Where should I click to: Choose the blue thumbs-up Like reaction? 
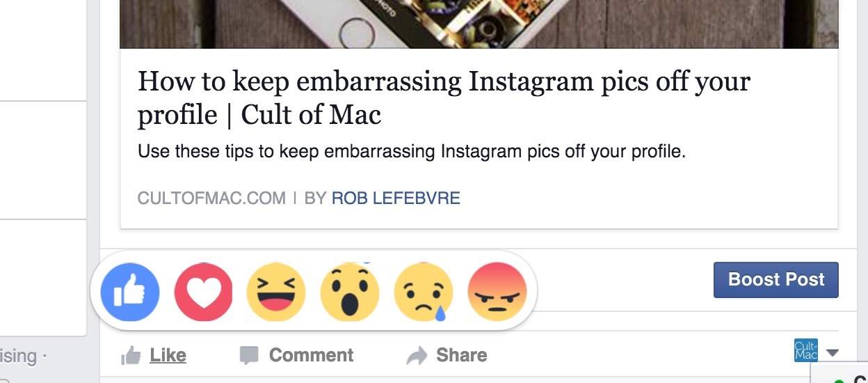click(130, 292)
